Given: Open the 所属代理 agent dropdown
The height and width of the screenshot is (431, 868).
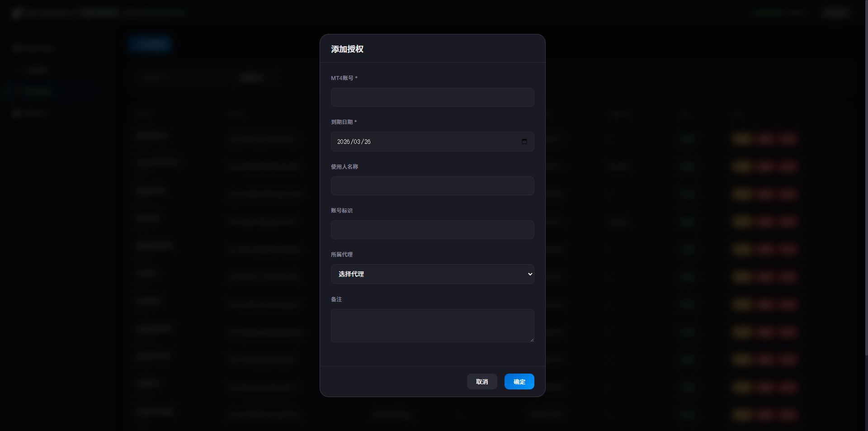Looking at the screenshot, I should (x=432, y=274).
